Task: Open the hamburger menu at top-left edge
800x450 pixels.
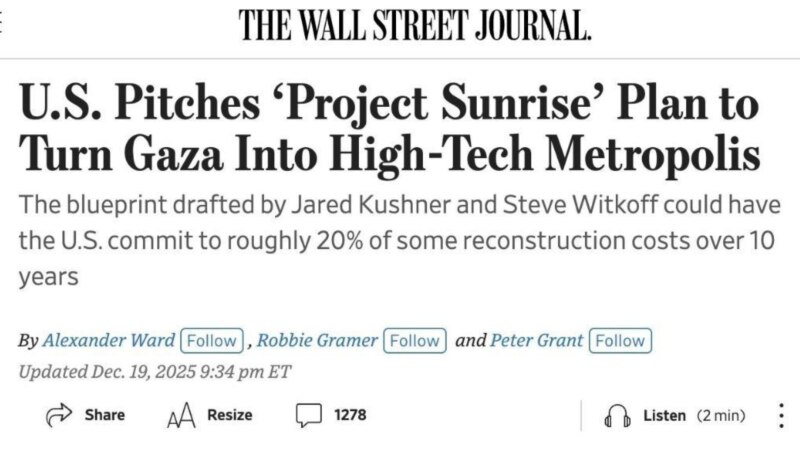Action: click(x=3, y=24)
